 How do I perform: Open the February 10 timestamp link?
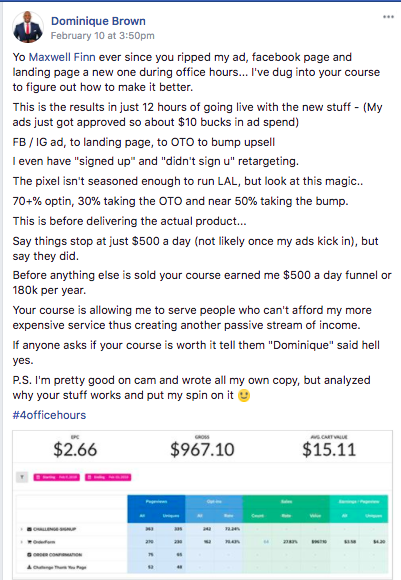coord(102,36)
